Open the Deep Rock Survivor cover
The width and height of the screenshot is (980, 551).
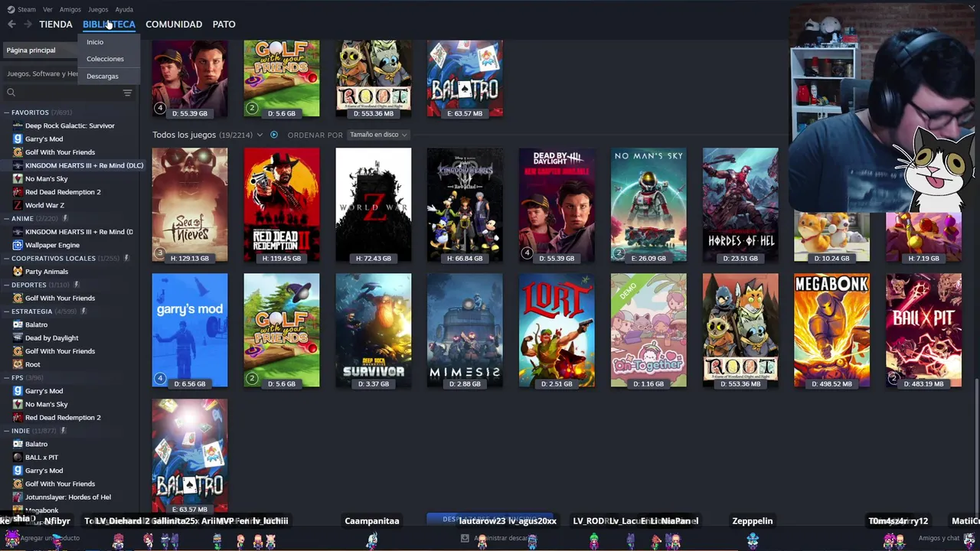coord(374,331)
